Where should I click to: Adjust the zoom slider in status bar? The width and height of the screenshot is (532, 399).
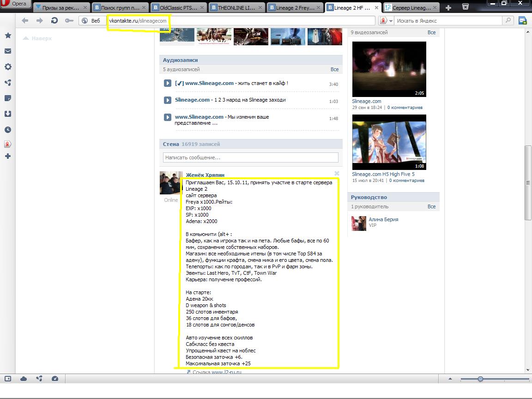coord(480,379)
